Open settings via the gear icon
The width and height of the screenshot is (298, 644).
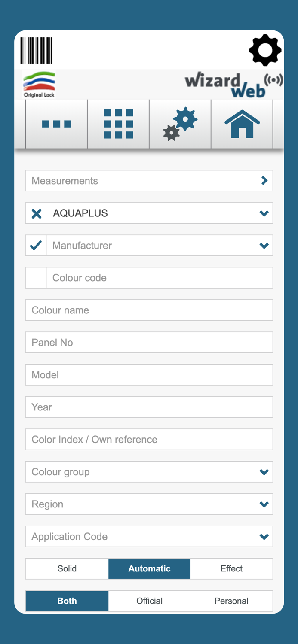pos(265,50)
